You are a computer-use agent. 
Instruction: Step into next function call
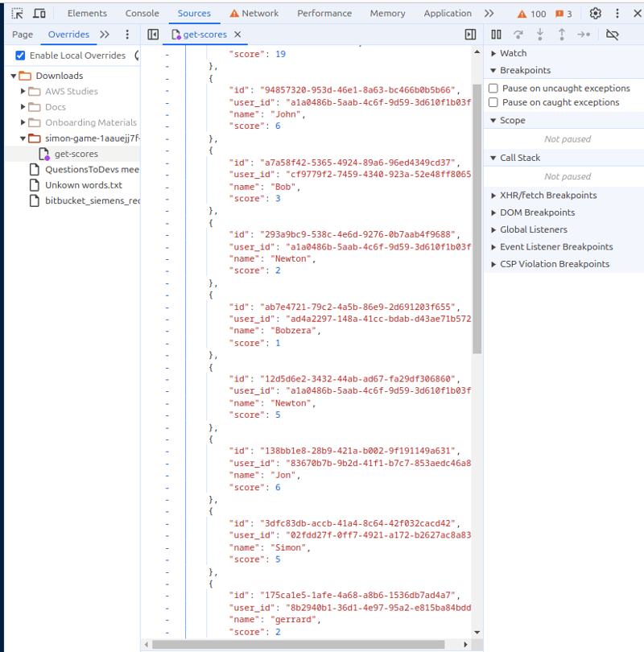[540, 35]
